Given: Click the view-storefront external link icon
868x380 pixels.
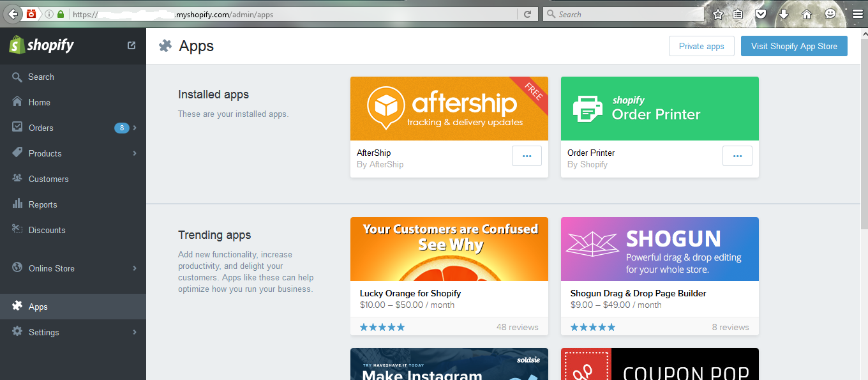Looking at the screenshot, I should point(131,45).
